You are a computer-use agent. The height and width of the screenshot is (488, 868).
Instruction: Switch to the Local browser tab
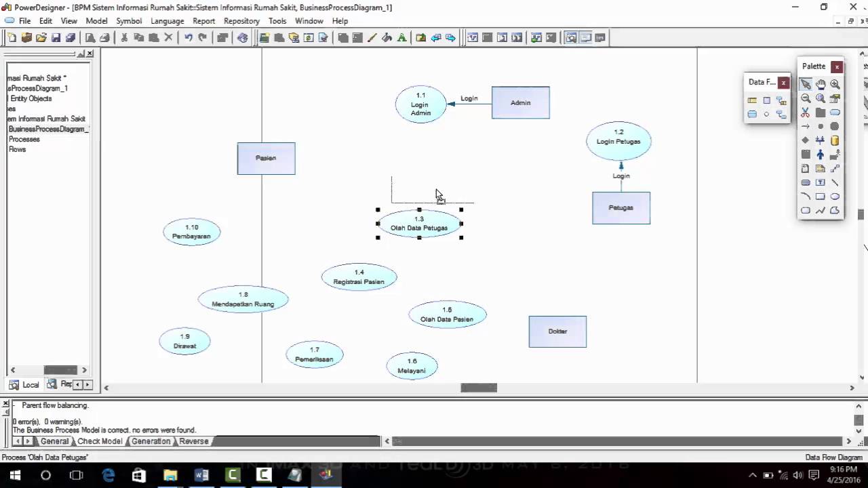(24, 384)
